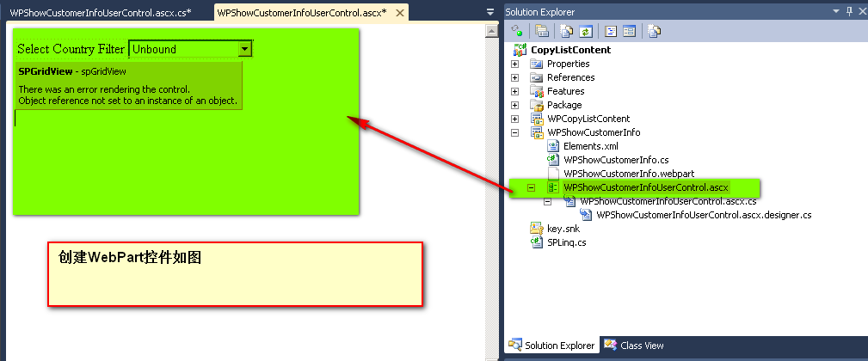
Task: Select WPShowCustomerInfo.cs in the tree
Action: (x=616, y=161)
